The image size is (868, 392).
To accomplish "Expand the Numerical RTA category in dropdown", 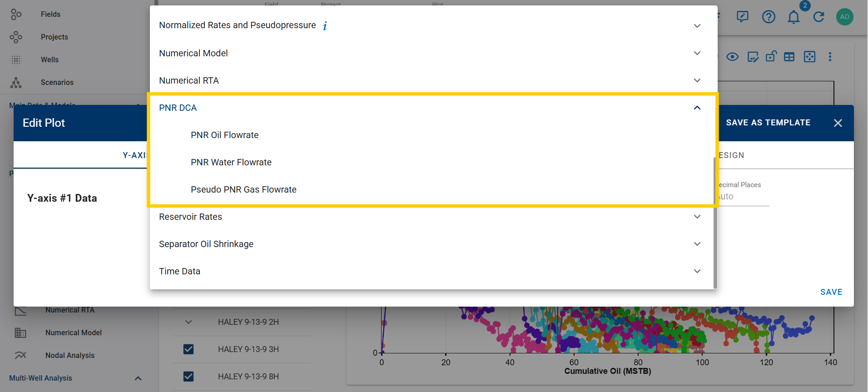I will pos(697,80).
